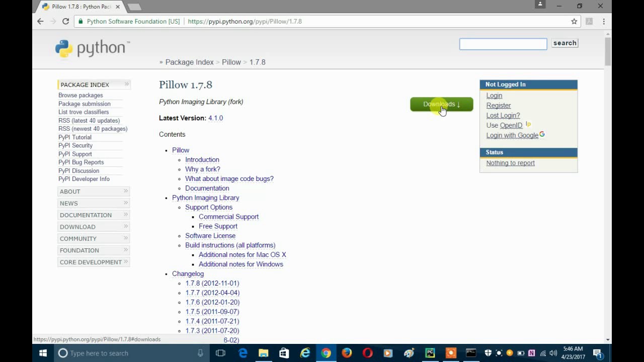Open File Explorer from the taskbar
Viewport: 644px width, 362px height.
(264, 353)
